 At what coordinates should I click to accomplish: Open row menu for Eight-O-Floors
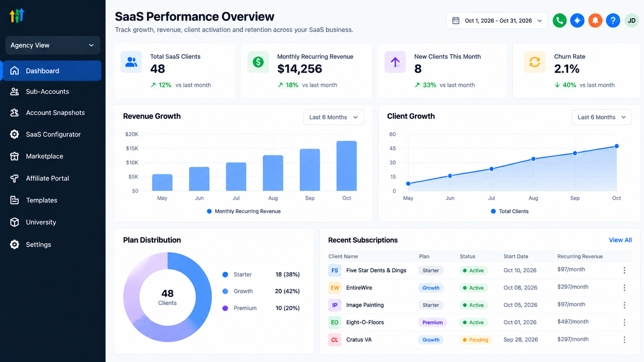[624, 322]
